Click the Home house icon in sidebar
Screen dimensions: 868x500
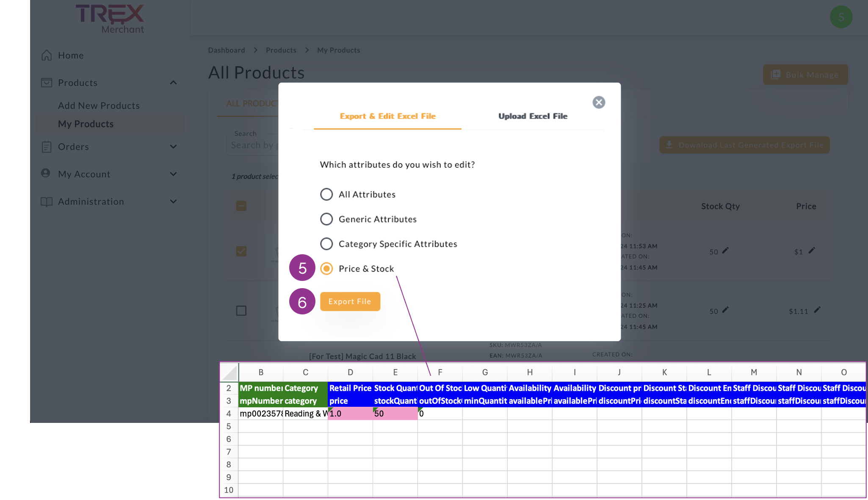(x=47, y=56)
